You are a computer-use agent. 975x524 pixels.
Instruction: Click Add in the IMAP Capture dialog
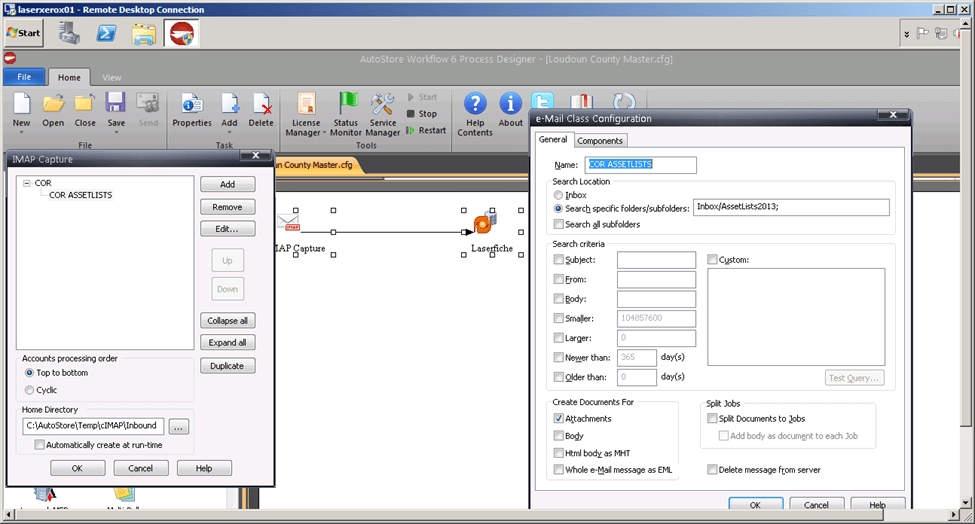pos(228,185)
